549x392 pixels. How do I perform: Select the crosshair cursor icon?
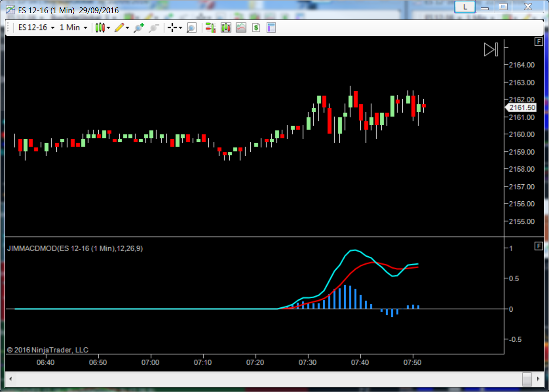pos(173,28)
